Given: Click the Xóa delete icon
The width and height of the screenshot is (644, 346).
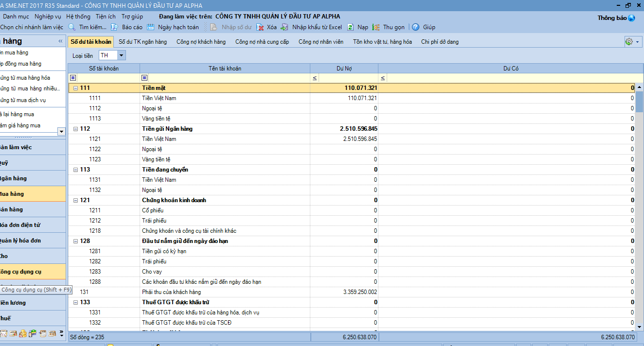Looking at the screenshot, I should (260, 27).
